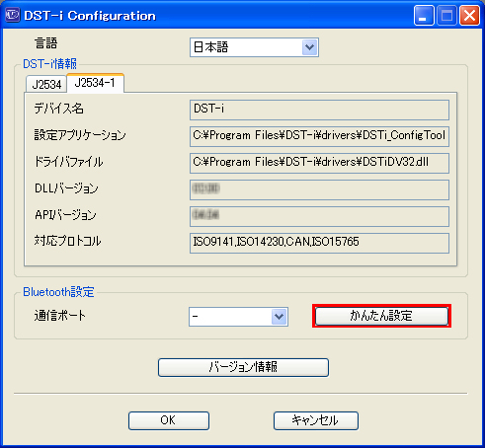Image resolution: width=485 pixels, height=448 pixels.
Task: Click the 設定アプリケーション label
Action: click(80, 135)
